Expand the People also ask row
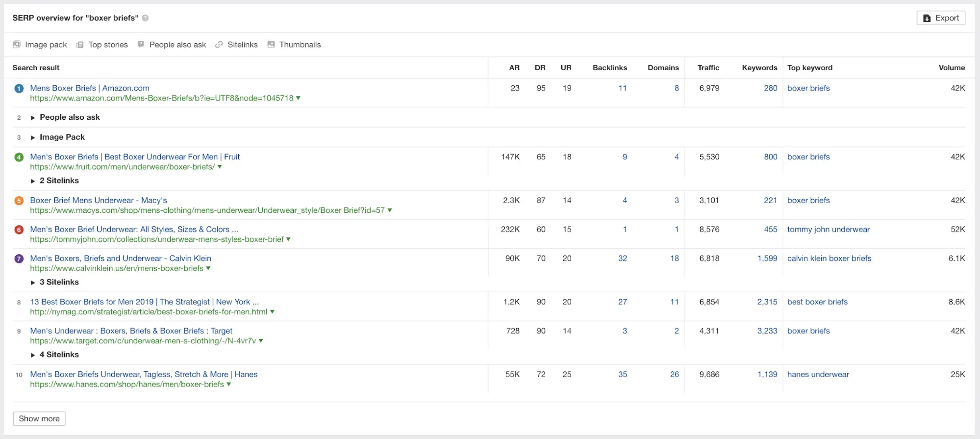Image resolution: width=980 pixels, height=439 pixels. [x=33, y=118]
